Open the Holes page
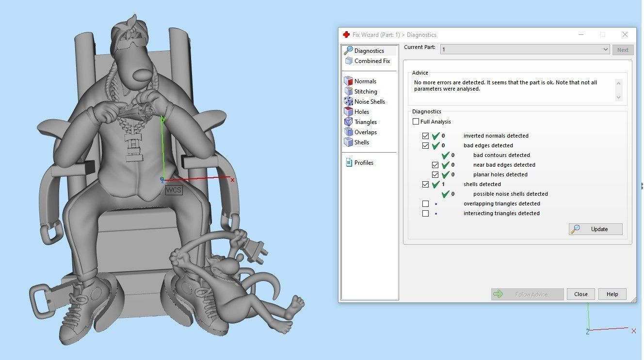 pos(362,112)
